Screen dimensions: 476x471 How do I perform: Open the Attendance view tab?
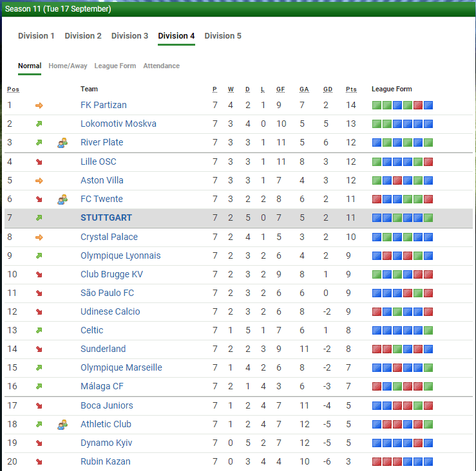coord(161,66)
